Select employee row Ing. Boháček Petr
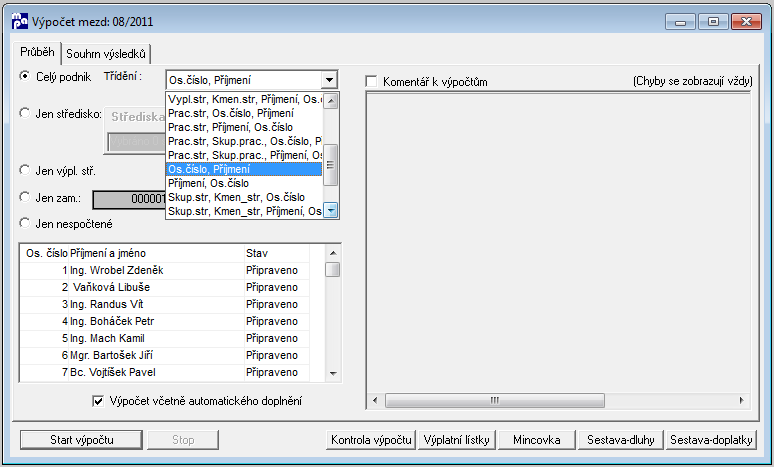Image resolution: width=774 pixels, height=467 pixels. click(165, 321)
